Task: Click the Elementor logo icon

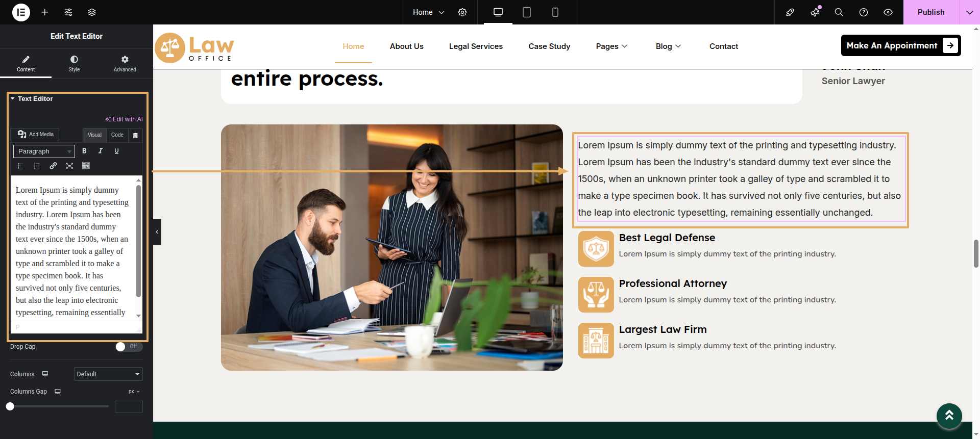Action: 21,12
